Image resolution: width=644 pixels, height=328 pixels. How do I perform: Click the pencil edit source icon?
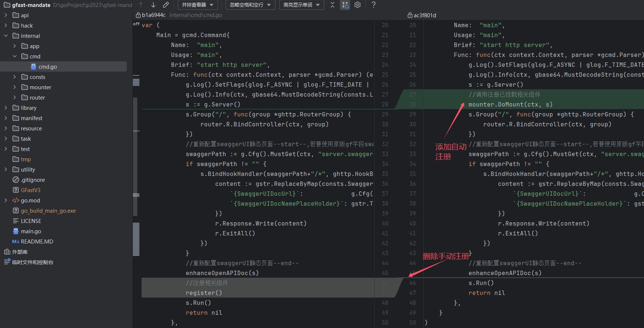[166, 5]
